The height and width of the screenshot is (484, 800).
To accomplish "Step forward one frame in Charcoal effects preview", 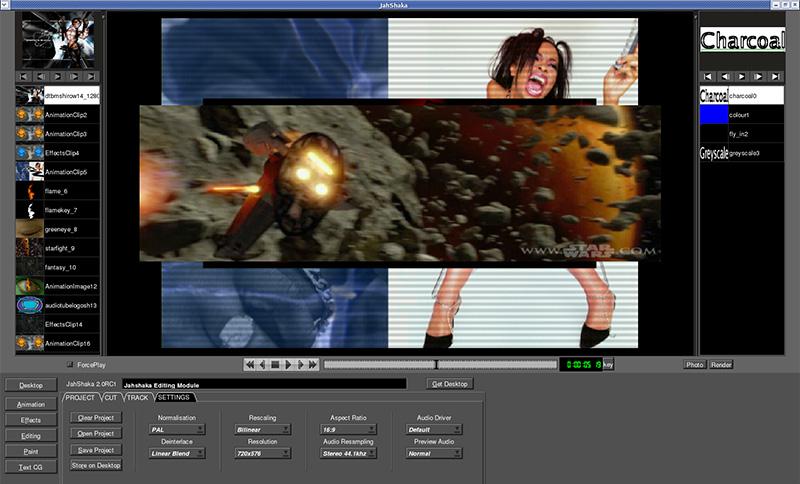I will coord(758,77).
